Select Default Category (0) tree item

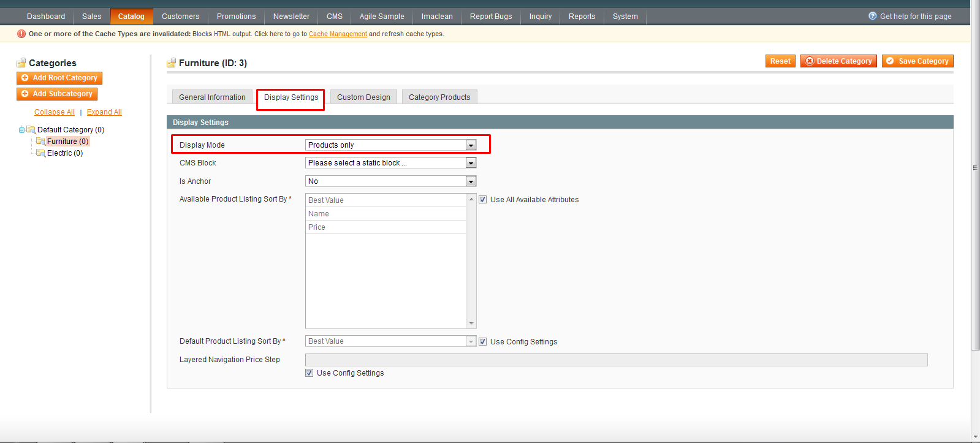[x=70, y=130]
